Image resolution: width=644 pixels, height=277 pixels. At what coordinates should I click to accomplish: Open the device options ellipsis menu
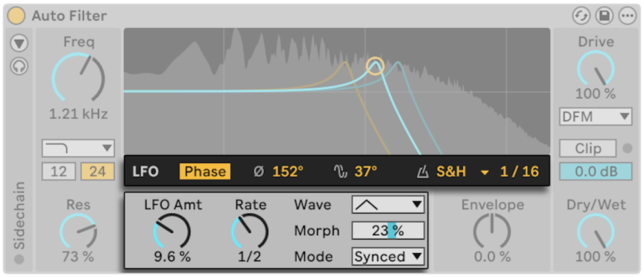pos(627,16)
